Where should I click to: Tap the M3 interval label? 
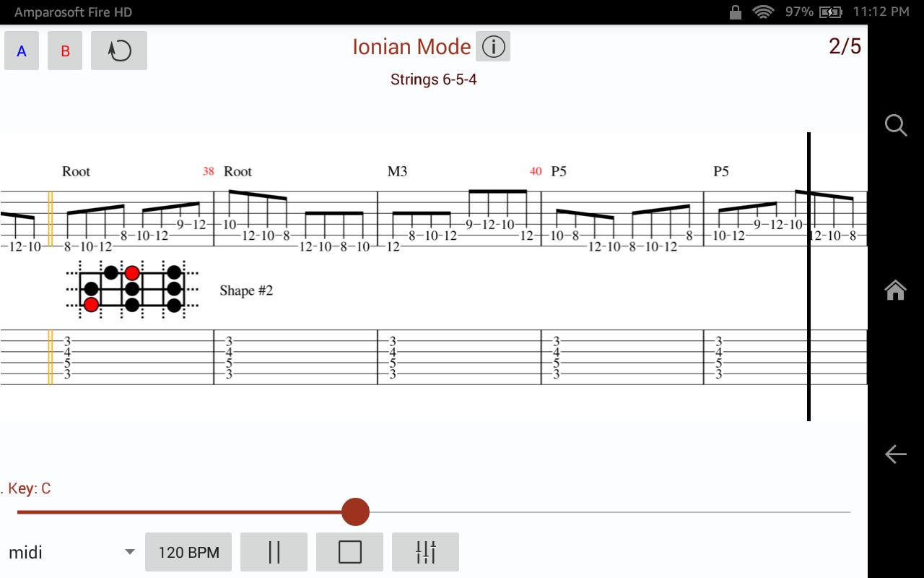397,171
